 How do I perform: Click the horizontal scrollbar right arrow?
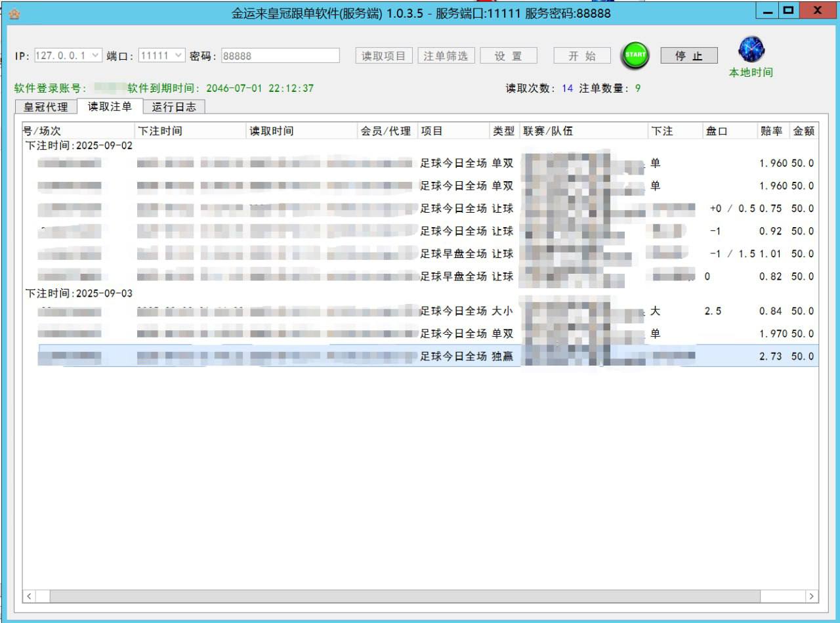pos(808,596)
